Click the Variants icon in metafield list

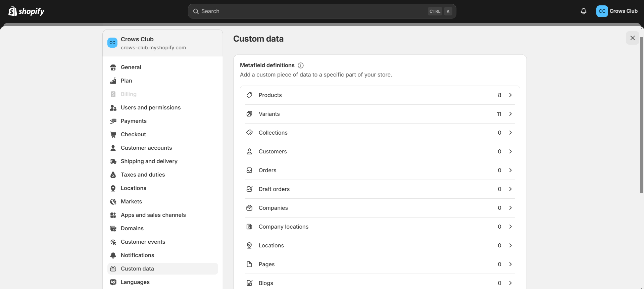pos(249,114)
